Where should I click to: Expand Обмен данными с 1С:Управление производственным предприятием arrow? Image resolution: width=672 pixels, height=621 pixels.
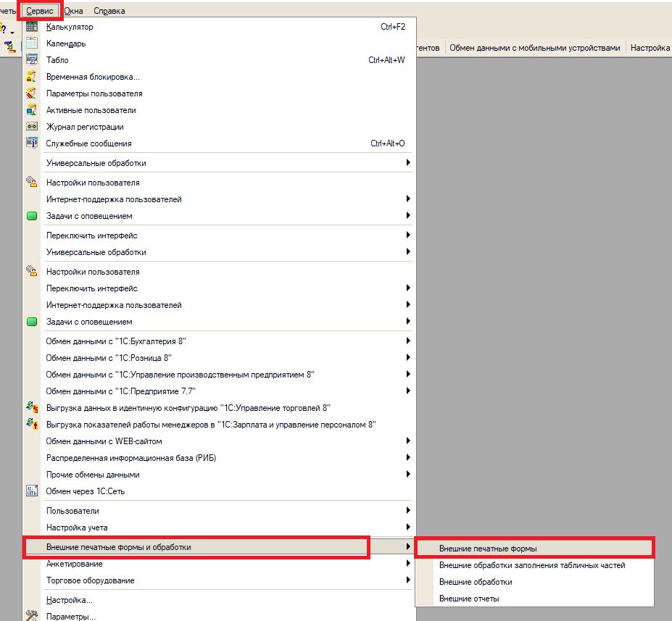coord(408,374)
